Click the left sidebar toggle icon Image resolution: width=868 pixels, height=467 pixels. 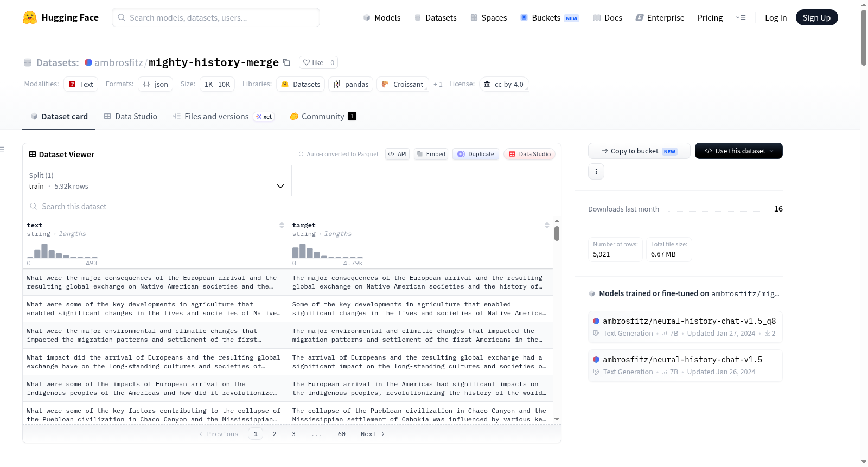[x=2, y=149]
